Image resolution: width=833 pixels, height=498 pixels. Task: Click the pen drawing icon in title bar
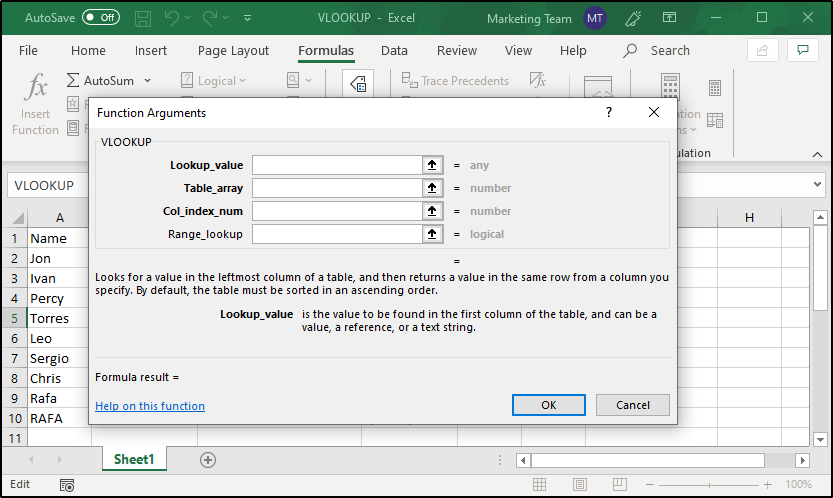click(633, 18)
